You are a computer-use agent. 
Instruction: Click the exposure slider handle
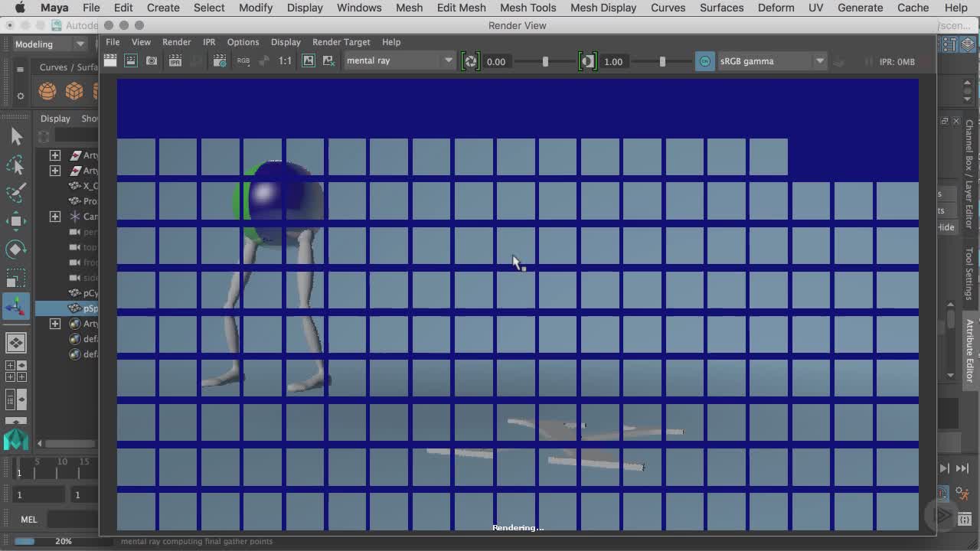point(545,61)
